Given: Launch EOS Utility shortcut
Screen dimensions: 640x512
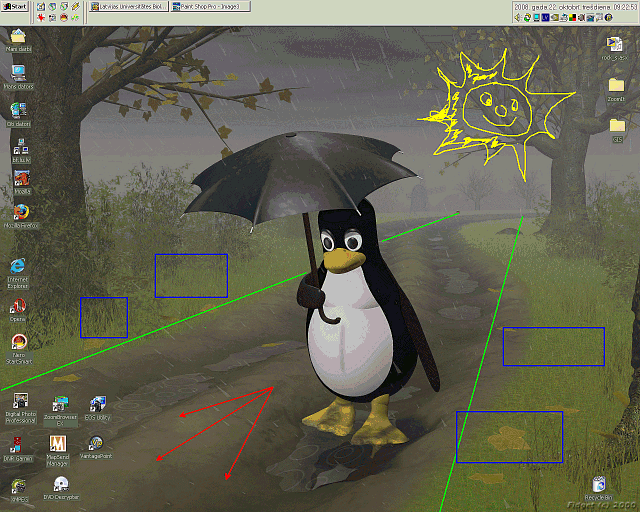Looking at the screenshot, I should [98, 408].
